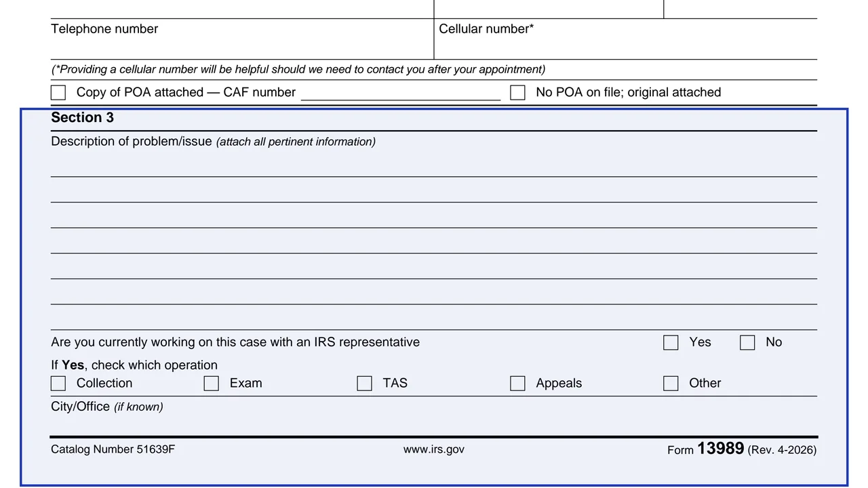Click the cellular number helpful note text

pyautogui.click(x=298, y=69)
